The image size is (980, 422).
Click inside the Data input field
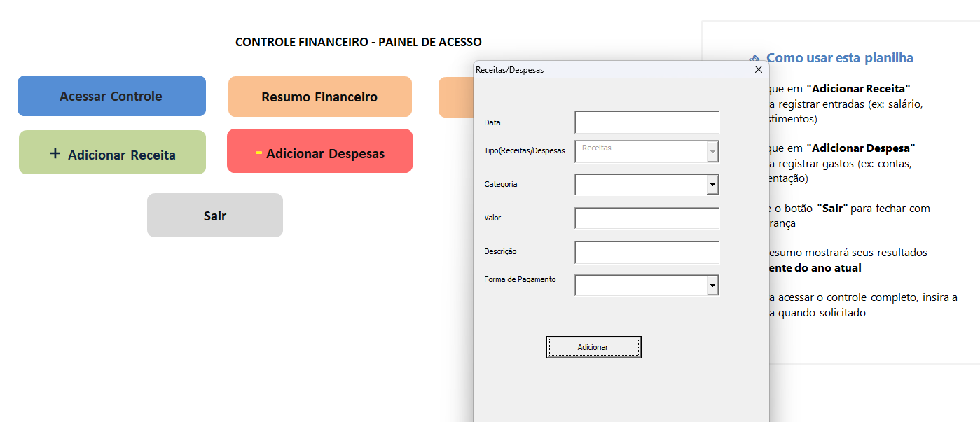coord(646,122)
